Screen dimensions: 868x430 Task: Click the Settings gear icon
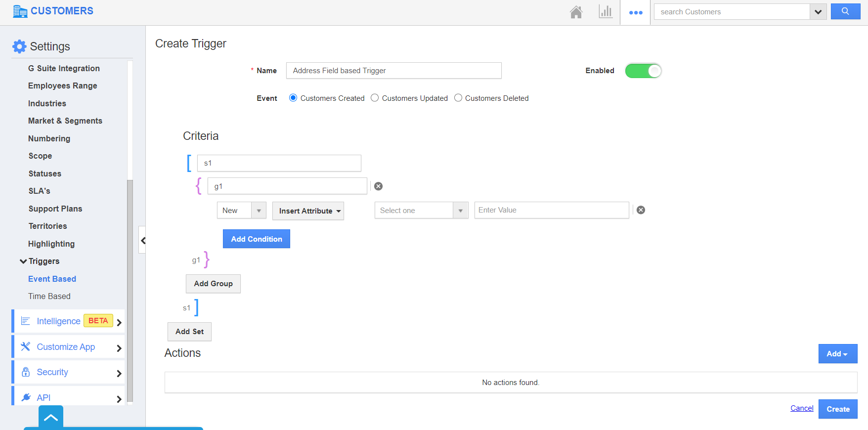click(x=19, y=46)
